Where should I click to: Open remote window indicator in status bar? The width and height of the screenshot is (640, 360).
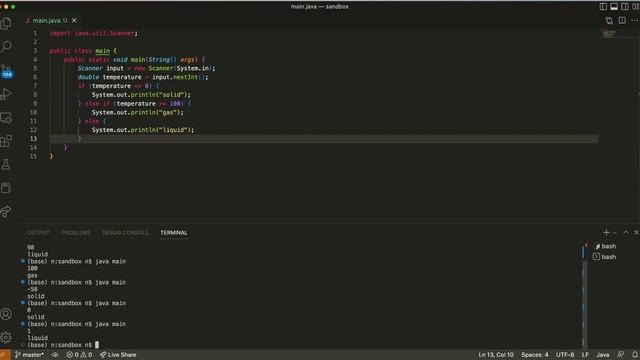point(5,355)
